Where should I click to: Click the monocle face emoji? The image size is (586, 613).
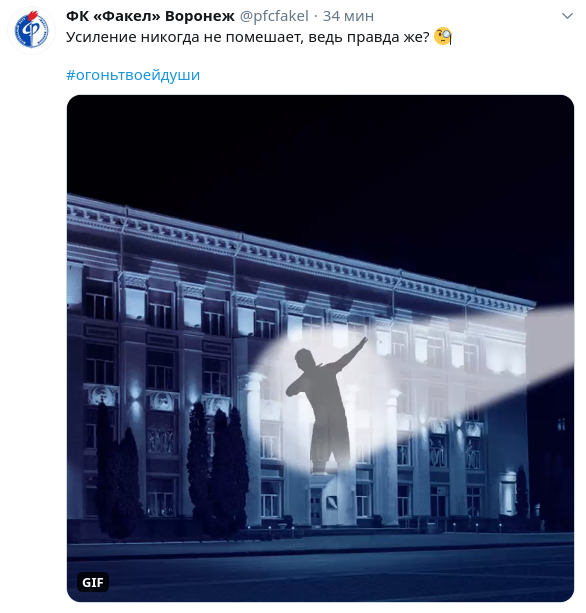[x=443, y=37]
